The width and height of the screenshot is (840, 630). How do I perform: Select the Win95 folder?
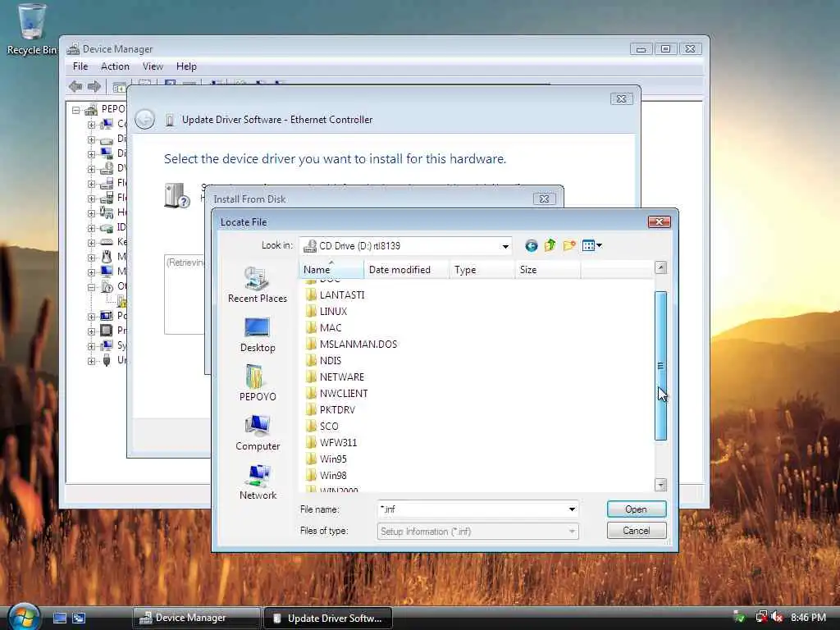(x=326, y=459)
